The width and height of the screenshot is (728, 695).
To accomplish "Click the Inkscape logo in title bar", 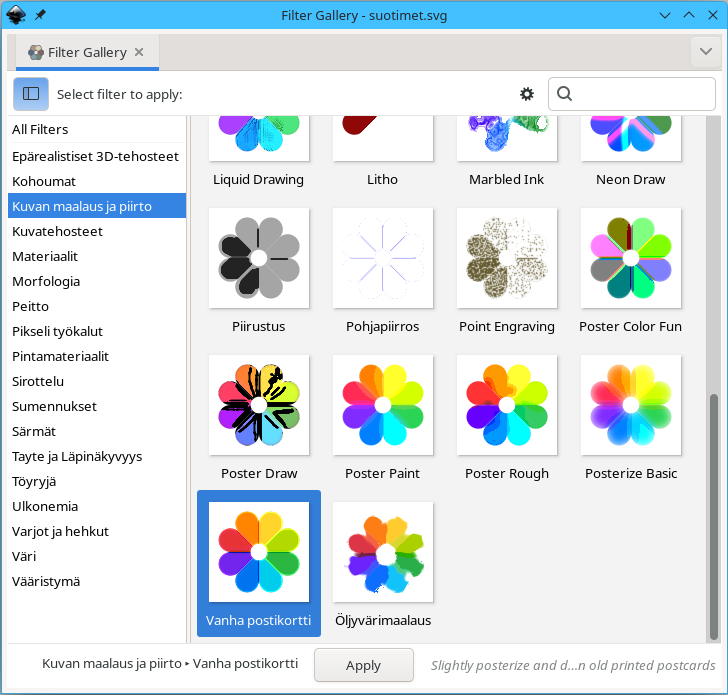I will point(16,15).
